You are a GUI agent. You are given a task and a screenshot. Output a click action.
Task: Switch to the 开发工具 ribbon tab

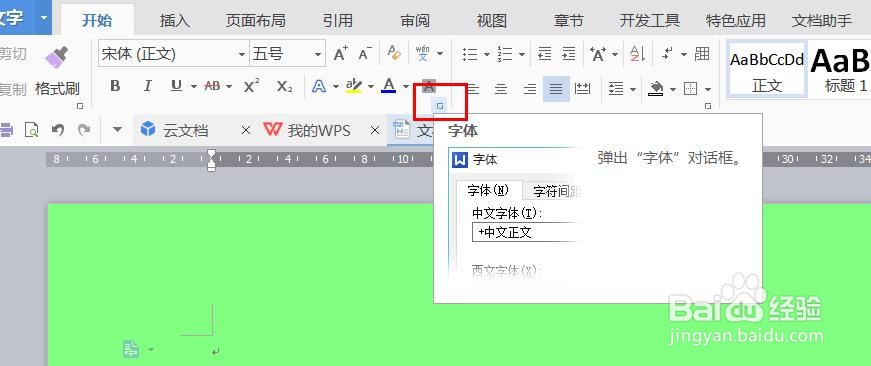pyautogui.click(x=649, y=21)
